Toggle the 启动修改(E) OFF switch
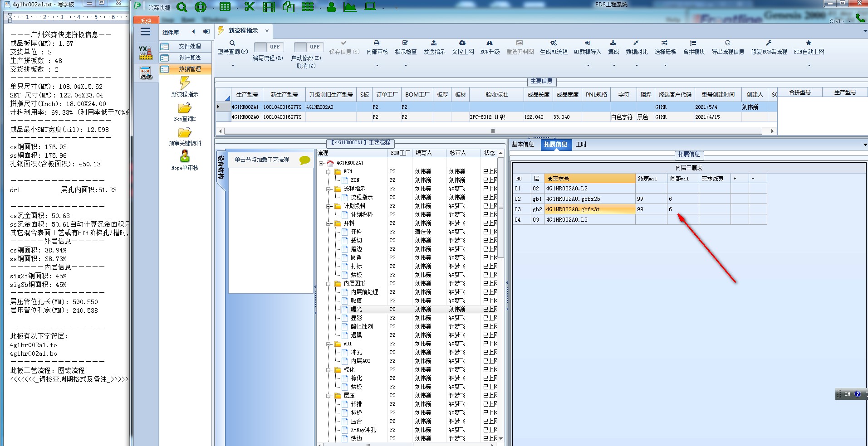 (x=308, y=47)
